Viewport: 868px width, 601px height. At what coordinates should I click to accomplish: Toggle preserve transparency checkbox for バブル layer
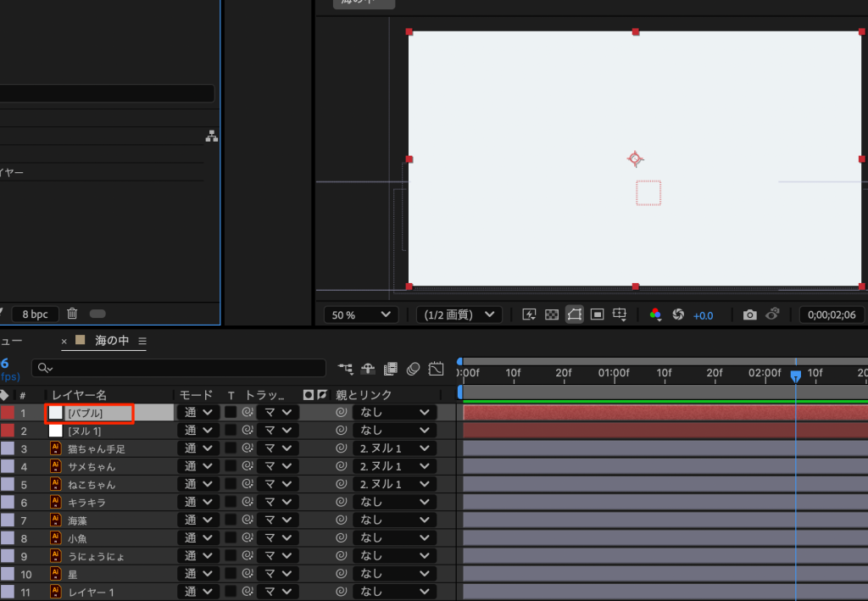tap(231, 413)
